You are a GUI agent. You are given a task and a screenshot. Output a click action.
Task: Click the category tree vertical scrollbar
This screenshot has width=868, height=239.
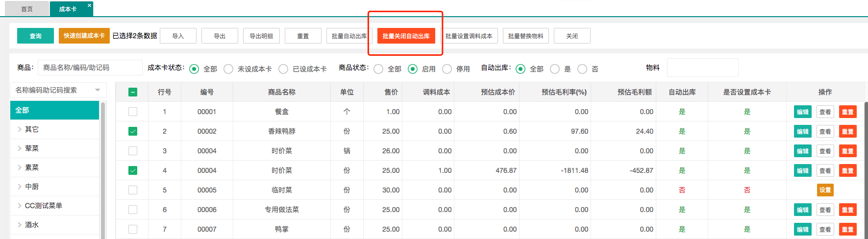(x=103, y=170)
